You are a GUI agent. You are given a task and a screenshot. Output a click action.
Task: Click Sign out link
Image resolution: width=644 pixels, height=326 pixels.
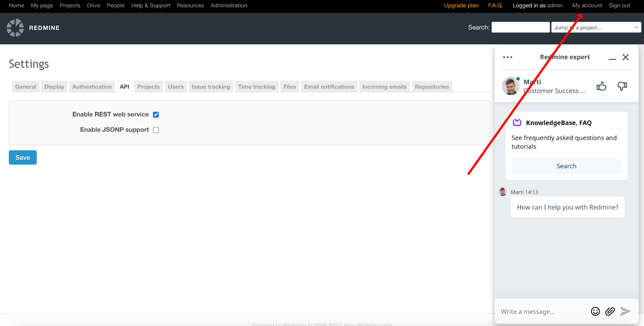[x=619, y=5]
